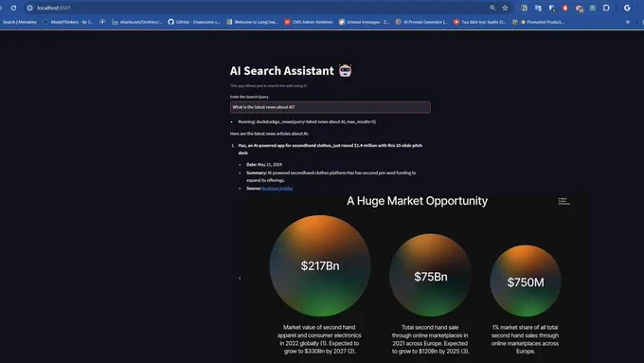Open the Unread messages bookmark
644x363 pixels.
[x=364, y=22]
